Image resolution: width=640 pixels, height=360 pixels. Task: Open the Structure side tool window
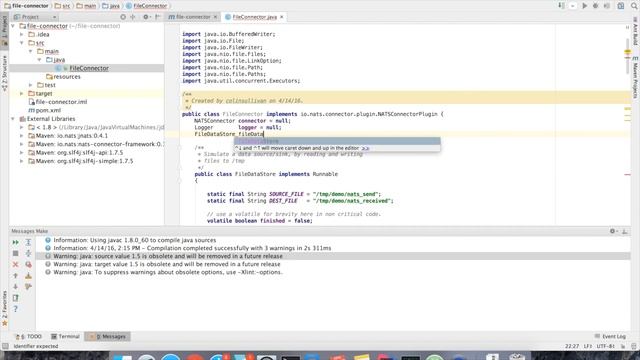[x=4, y=73]
